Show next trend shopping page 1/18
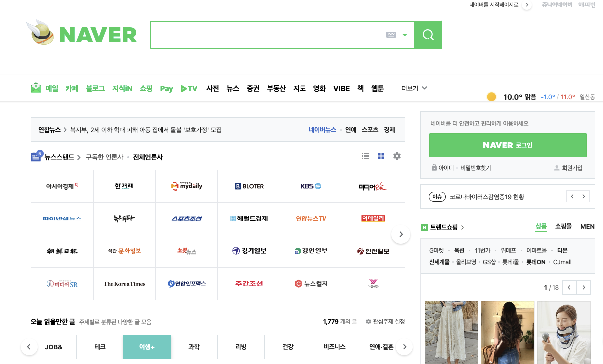Screen dimensions: 603x364 coord(584,287)
